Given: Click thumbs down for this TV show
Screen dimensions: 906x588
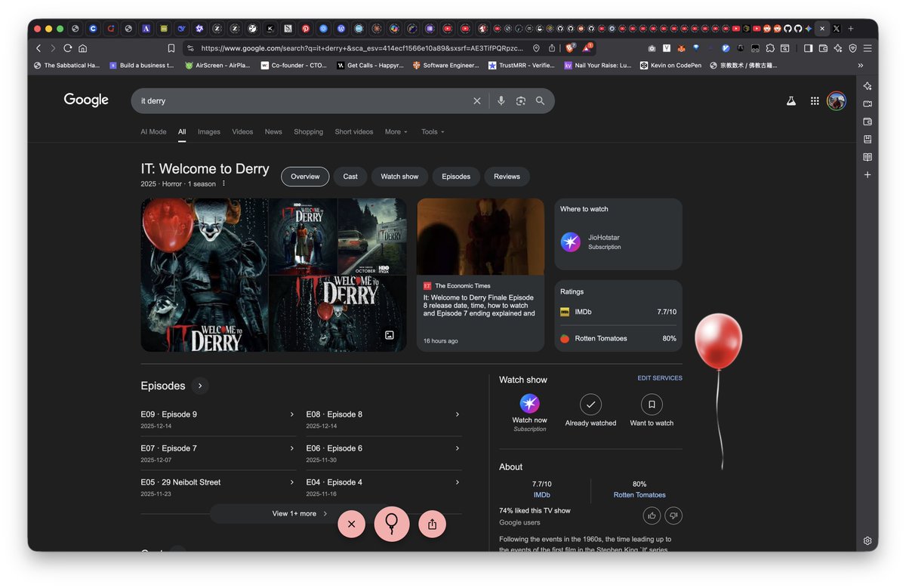Looking at the screenshot, I should coord(673,516).
